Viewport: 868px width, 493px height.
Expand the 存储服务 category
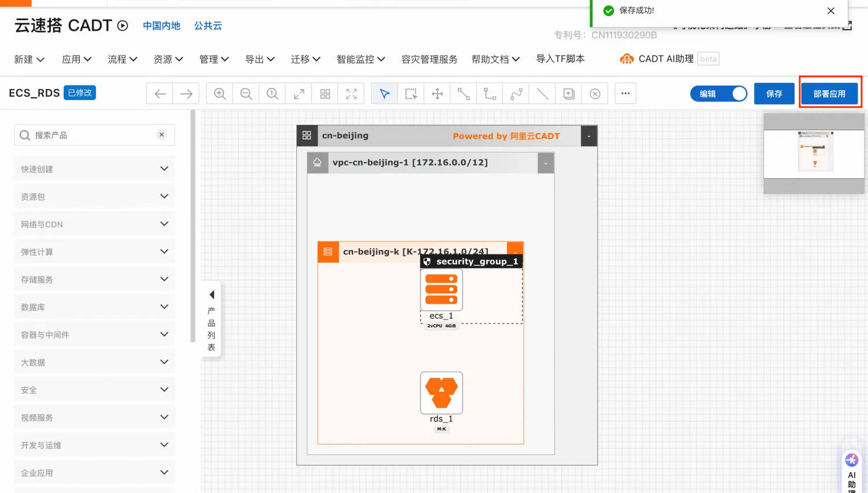tap(94, 279)
